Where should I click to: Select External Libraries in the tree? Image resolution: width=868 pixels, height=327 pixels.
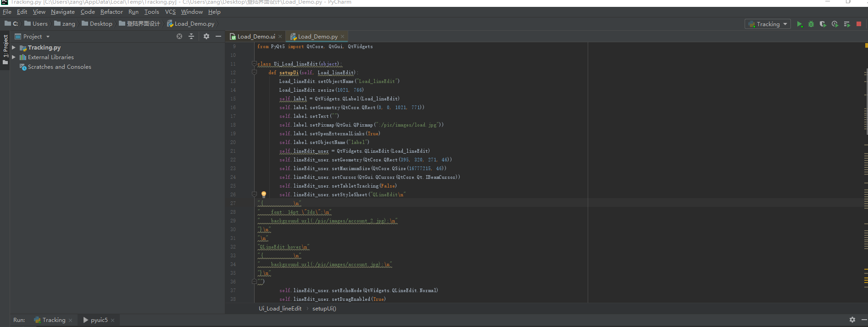(50, 57)
